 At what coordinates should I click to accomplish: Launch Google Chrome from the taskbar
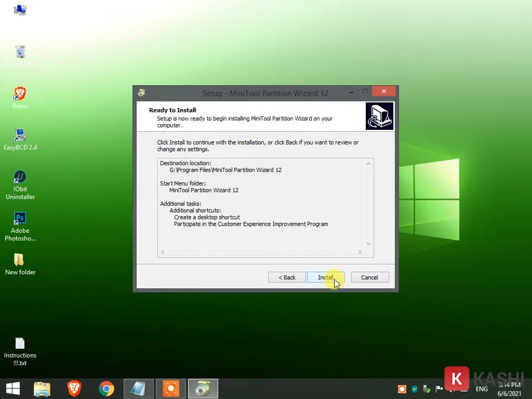point(106,388)
